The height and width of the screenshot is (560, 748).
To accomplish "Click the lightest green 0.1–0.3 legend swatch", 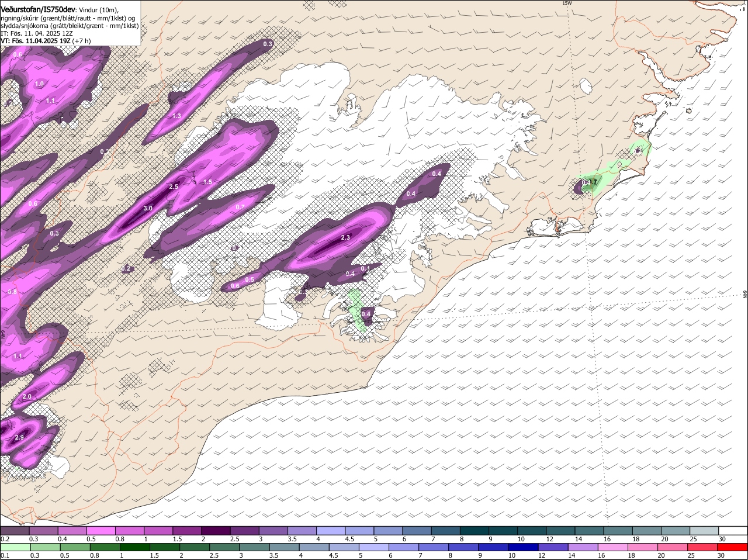I will point(16,547).
